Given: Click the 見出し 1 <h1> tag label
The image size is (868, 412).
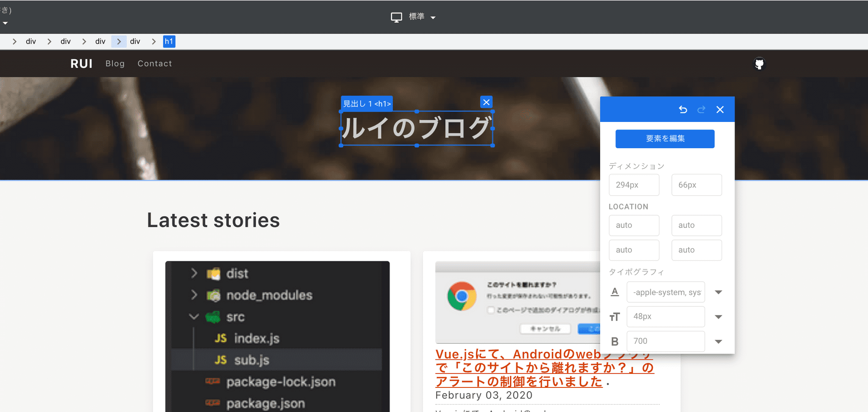Looking at the screenshot, I should 367,104.
